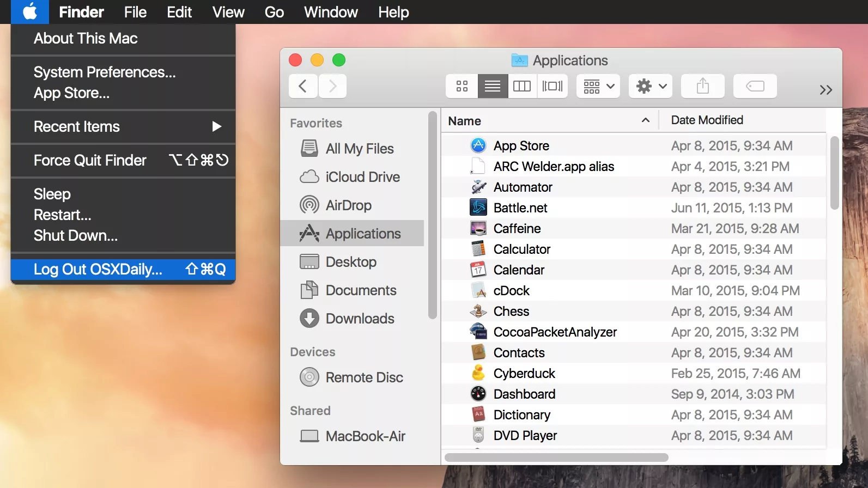
Task: Click the Share toolbar icon
Action: 703,86
